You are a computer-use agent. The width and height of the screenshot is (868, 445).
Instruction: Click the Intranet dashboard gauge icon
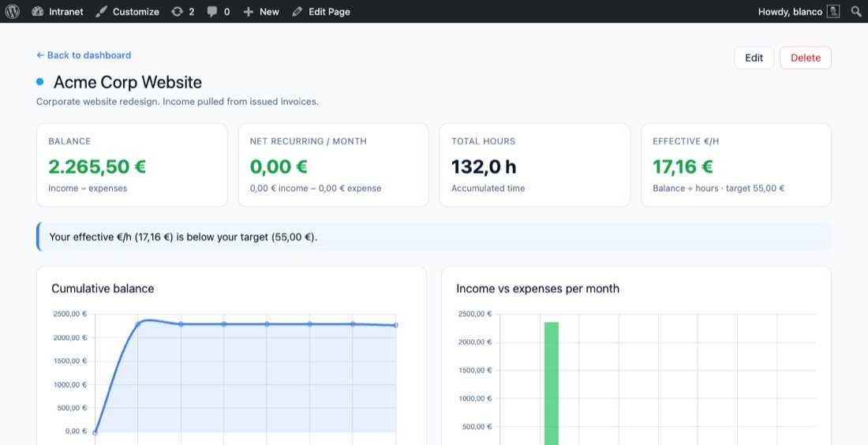tap(38, 12)
